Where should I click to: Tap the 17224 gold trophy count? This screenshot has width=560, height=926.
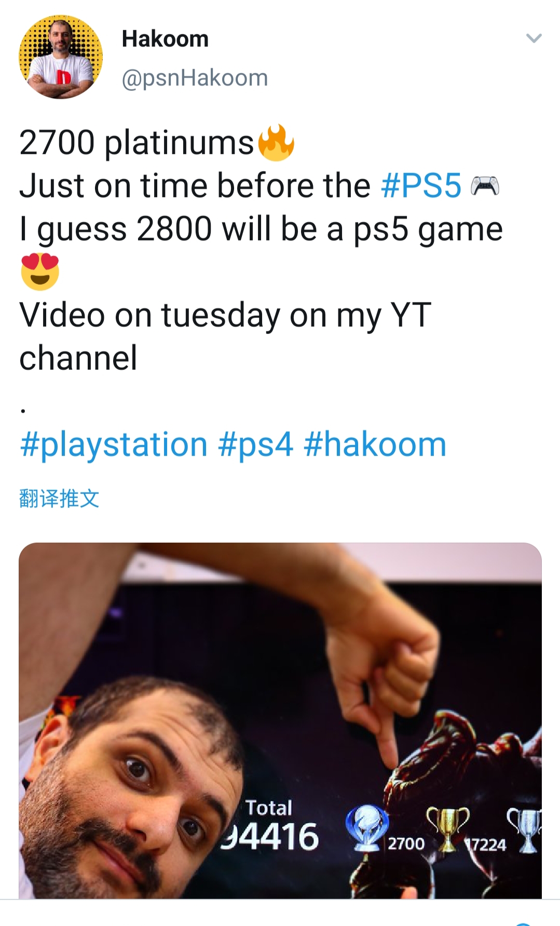pyautogui.click(x=485, y=845)
